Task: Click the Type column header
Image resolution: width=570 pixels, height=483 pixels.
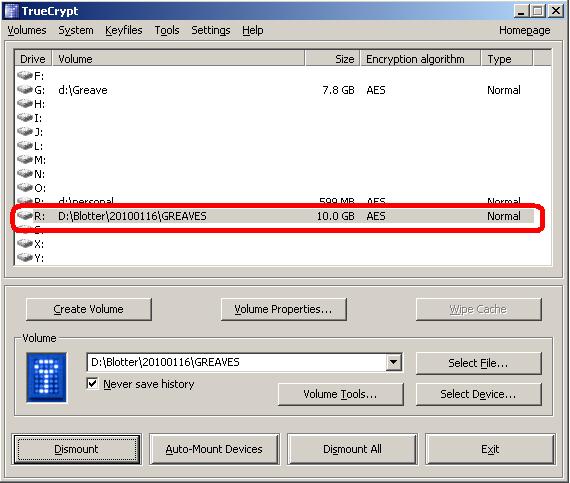Action: click(507, 59)
